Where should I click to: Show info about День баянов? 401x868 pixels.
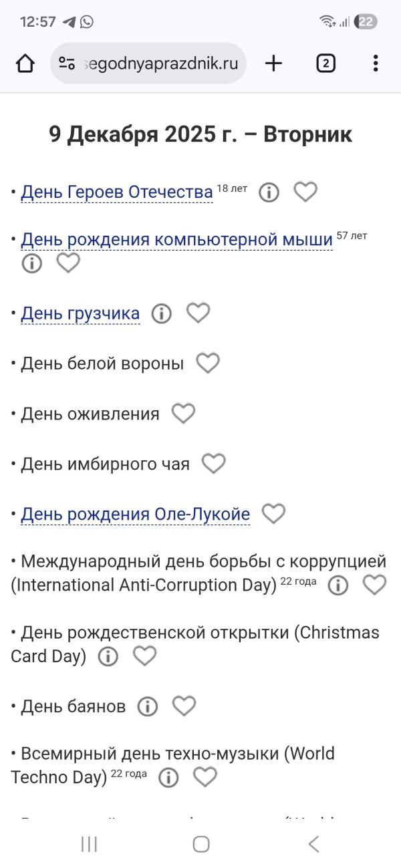point(147,706)
